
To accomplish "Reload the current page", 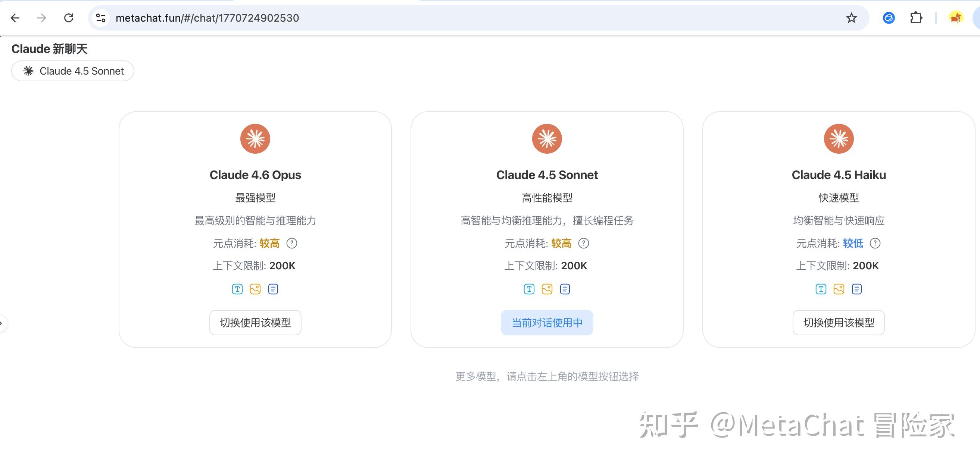I will click(68, 18).
